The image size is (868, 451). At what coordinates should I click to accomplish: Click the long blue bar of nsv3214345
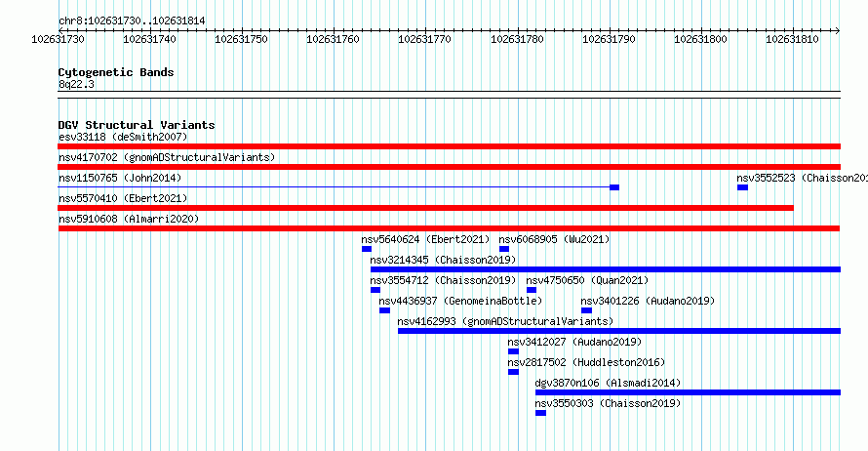[x=606, y=269]
